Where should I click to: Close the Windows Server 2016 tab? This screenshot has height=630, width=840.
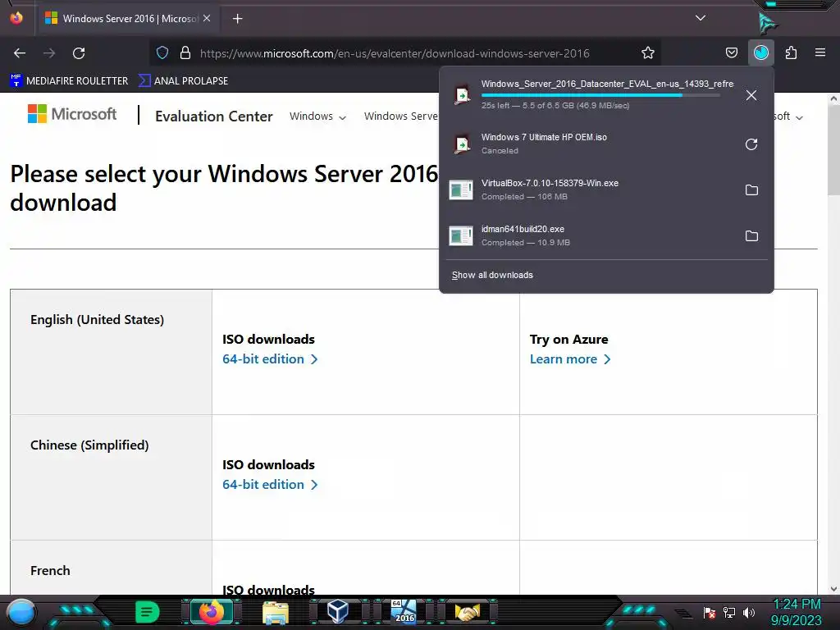[x=207, y=18]
